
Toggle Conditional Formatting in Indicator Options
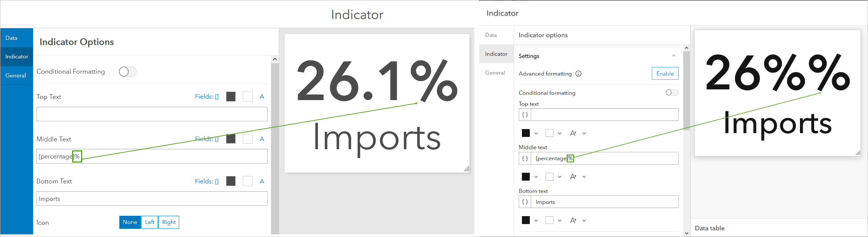pyautogui.click(x=128, y=71)
